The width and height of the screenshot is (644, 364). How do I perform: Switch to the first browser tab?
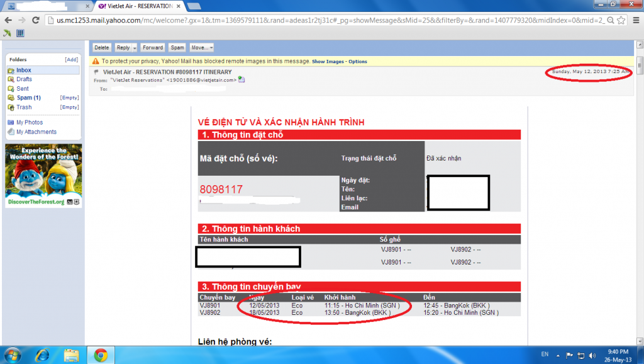click(48, 6)
